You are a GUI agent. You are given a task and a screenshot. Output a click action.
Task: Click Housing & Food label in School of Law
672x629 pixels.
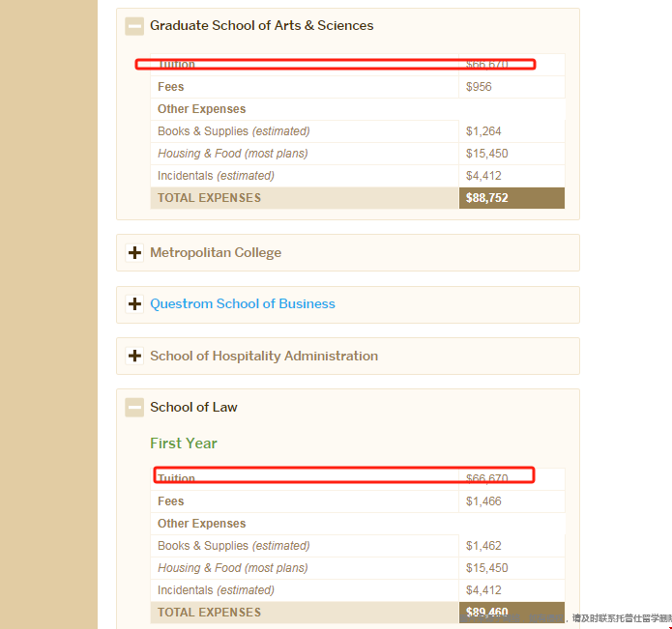[x=233, y=568]
